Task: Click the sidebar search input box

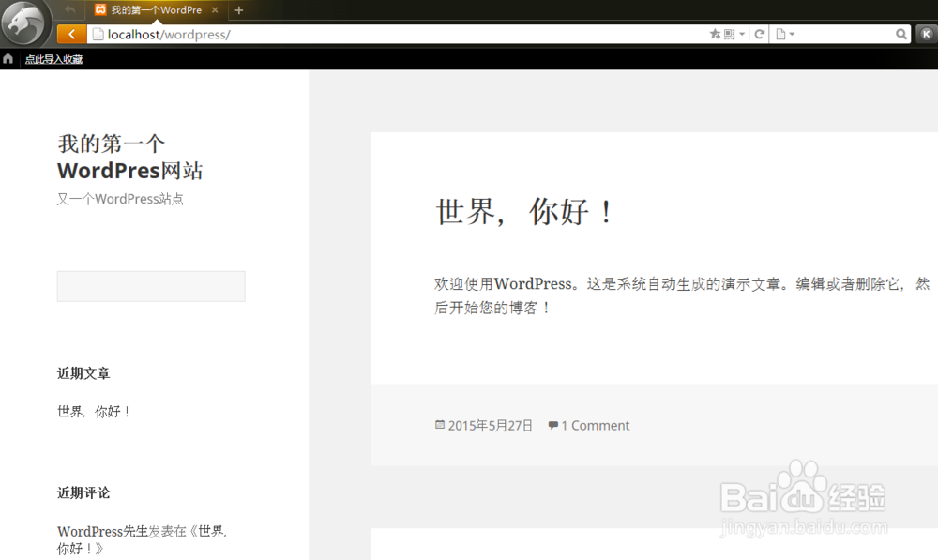Action: coord(150,286)
